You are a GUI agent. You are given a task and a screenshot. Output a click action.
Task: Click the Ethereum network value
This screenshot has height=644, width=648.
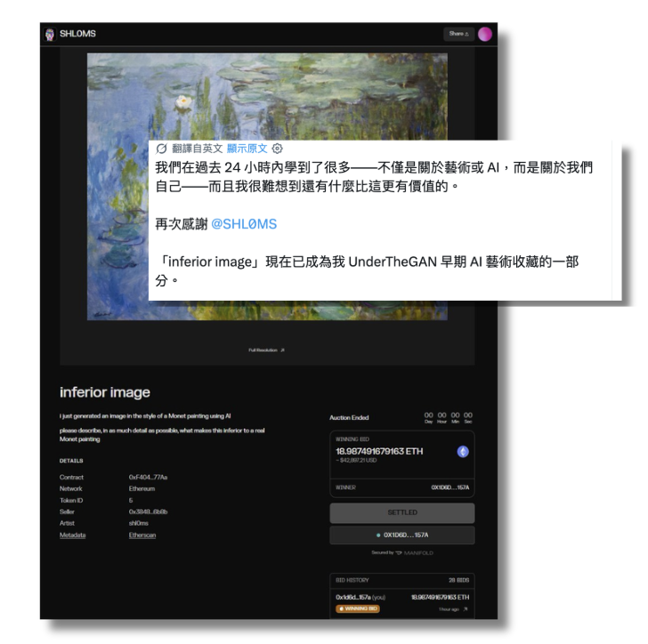click(x=142, y=488)
